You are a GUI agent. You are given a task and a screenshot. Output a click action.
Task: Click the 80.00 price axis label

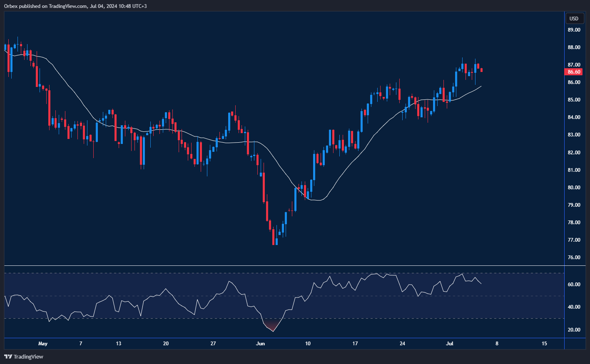tap(574, 188)
